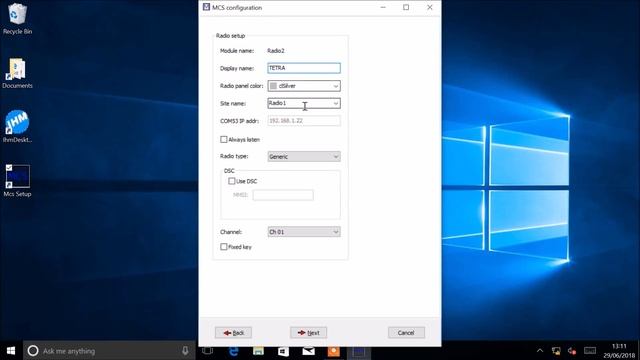Enable the Use DSC checkbox
Image resolution: width=640 pixels, height=360 pixels.
point(232,181)
